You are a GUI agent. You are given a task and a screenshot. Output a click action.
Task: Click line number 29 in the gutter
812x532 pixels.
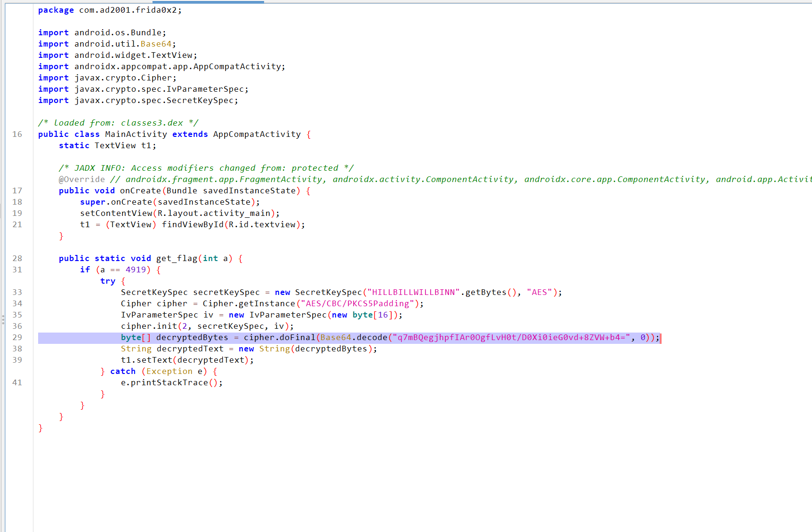pos(17,337)
